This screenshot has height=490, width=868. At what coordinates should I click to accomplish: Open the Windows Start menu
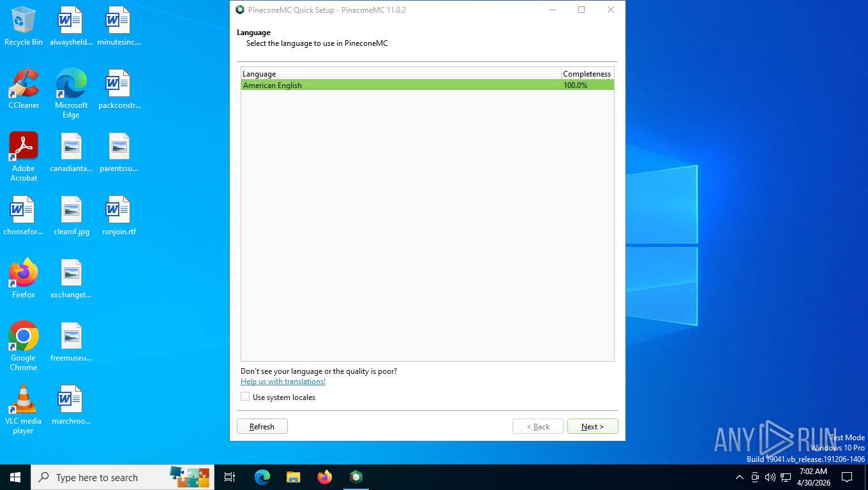15,477
